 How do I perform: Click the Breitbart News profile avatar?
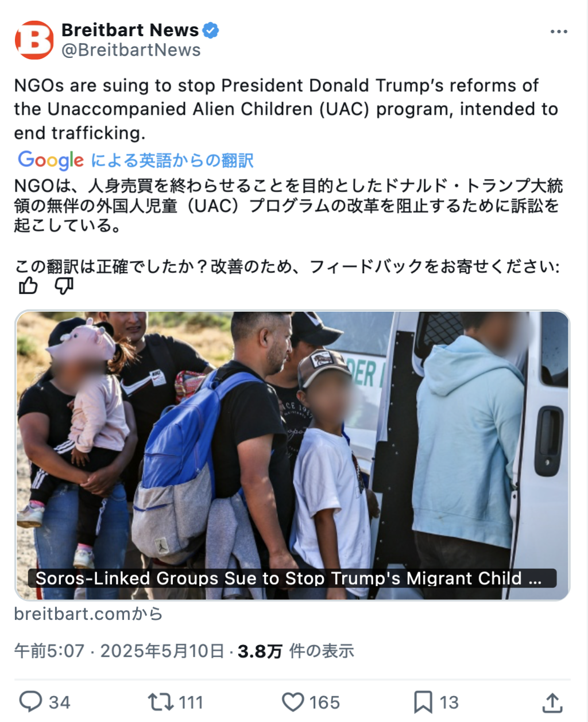(x=34, y=40)
